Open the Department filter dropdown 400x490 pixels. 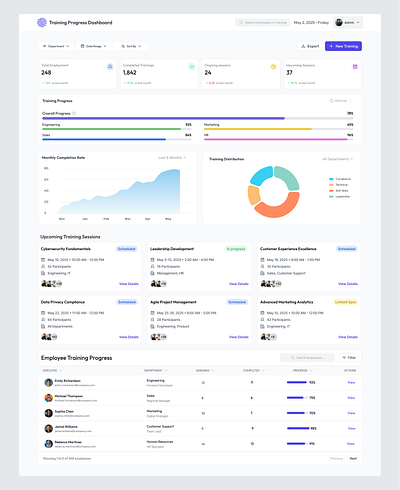click(x=56, y=46)
